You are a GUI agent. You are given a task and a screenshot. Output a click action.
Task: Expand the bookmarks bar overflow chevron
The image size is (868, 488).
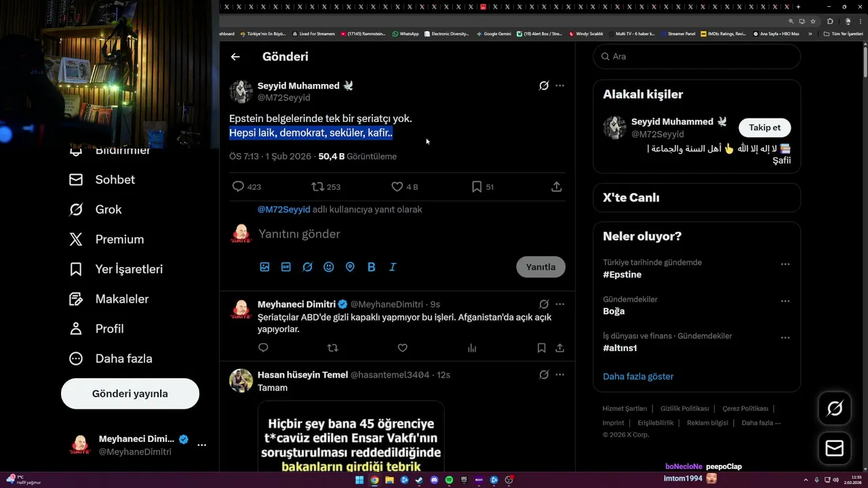pos(810,33)
